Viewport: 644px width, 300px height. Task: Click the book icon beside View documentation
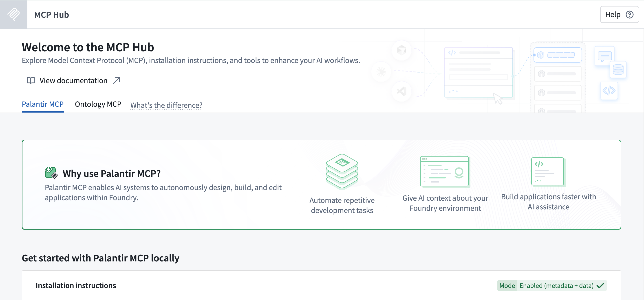(31, 81)
